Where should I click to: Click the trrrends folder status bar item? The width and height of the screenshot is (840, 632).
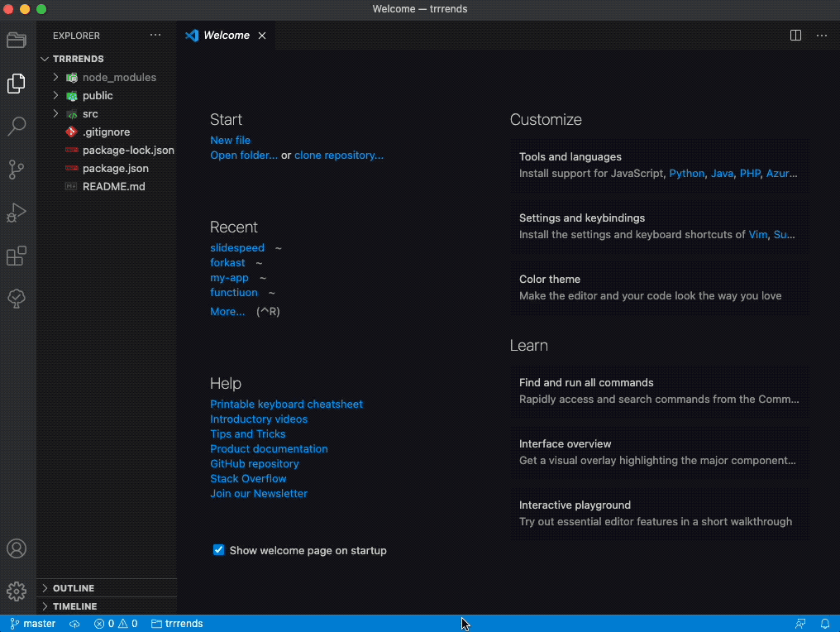pyautogui.click(x=177, y=624)
